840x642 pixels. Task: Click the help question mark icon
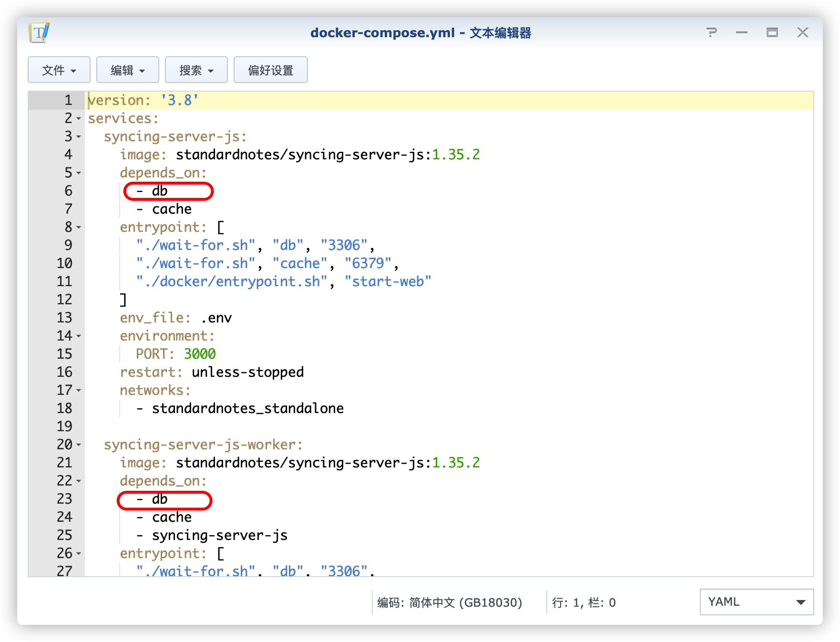[x=711, y=32]
